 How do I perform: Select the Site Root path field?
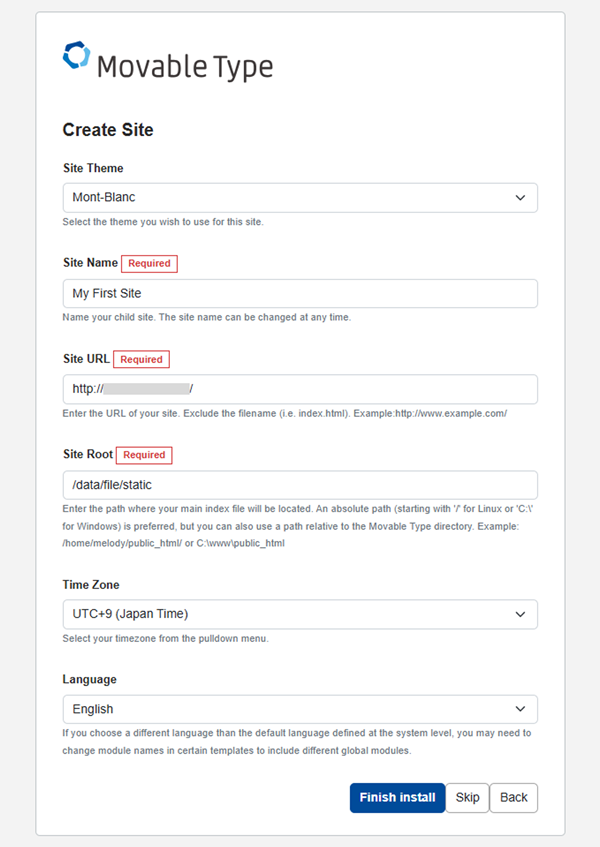[300, 485]
